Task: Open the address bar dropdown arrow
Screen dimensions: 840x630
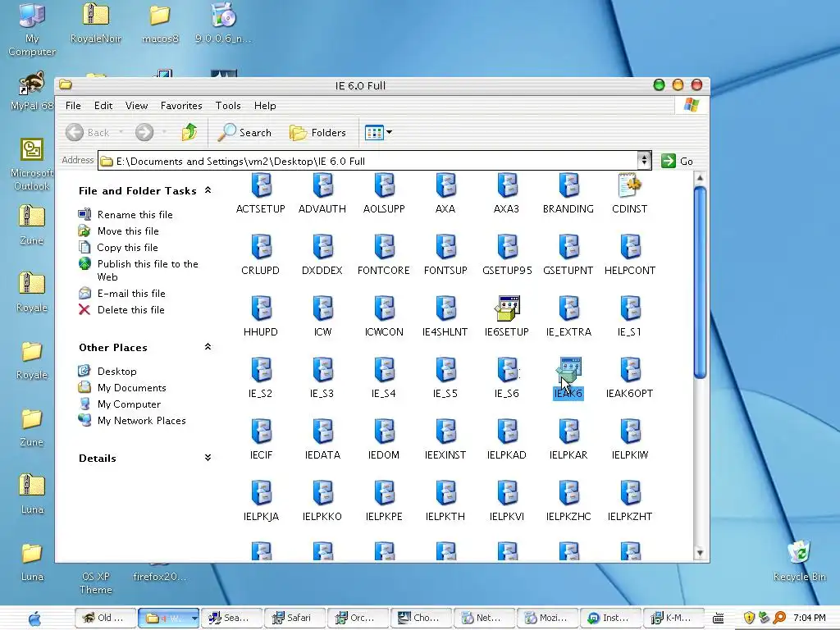Action: coord(644,161)
